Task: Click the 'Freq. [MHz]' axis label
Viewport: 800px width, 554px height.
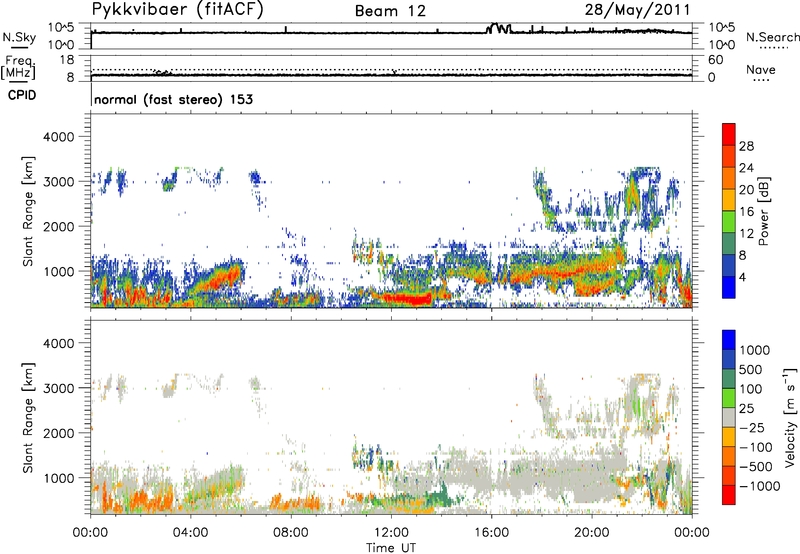Action: click(18, 68)
